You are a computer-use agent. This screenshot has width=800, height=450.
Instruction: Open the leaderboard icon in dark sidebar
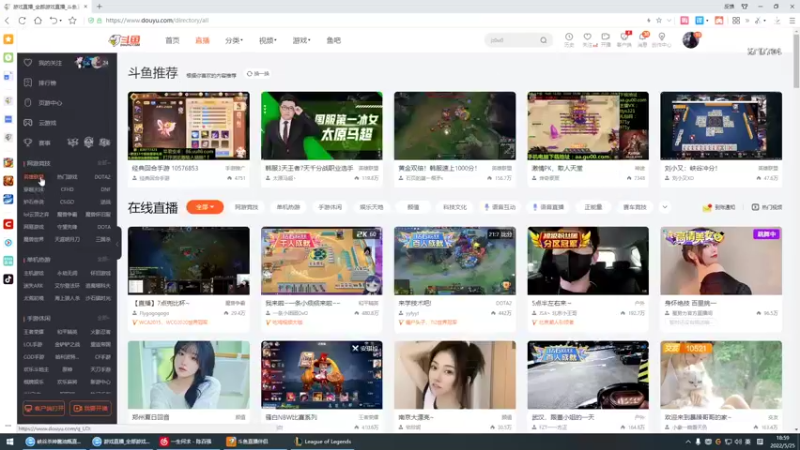28,83
